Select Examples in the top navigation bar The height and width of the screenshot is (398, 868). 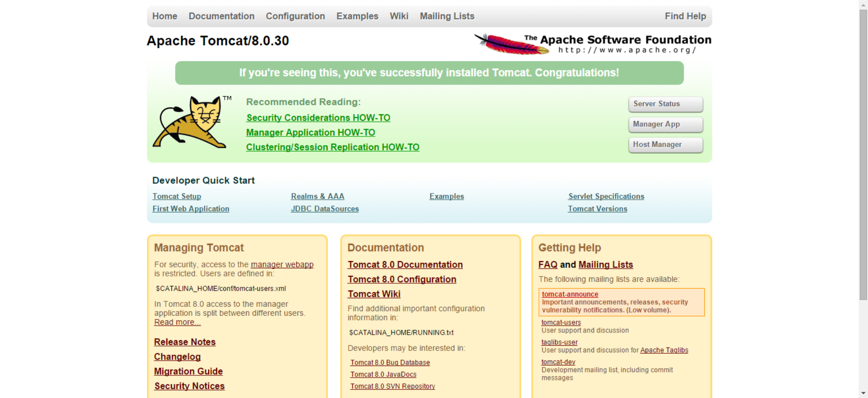(357, 16)
